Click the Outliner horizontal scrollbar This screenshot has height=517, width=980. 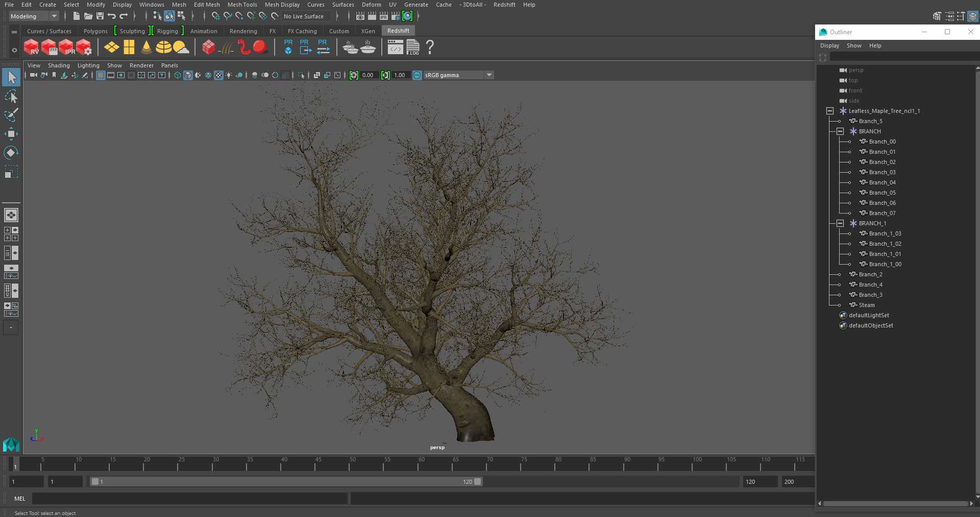click(x=896, y=503)
